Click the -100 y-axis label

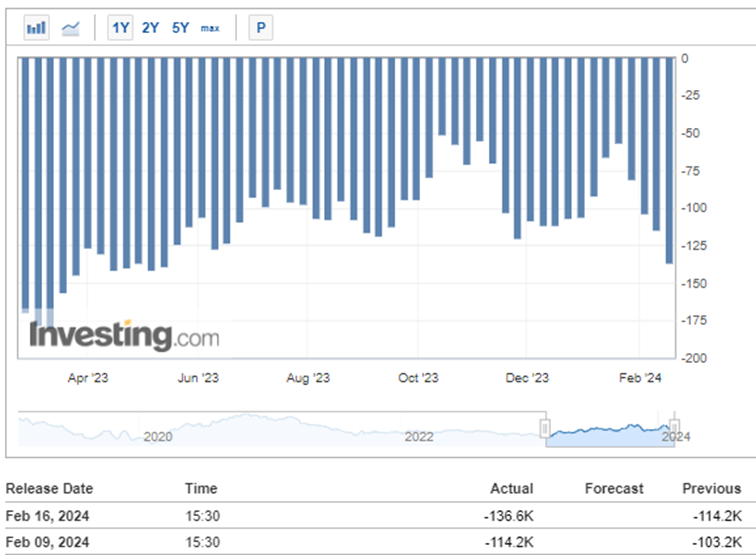coord(694,208)
